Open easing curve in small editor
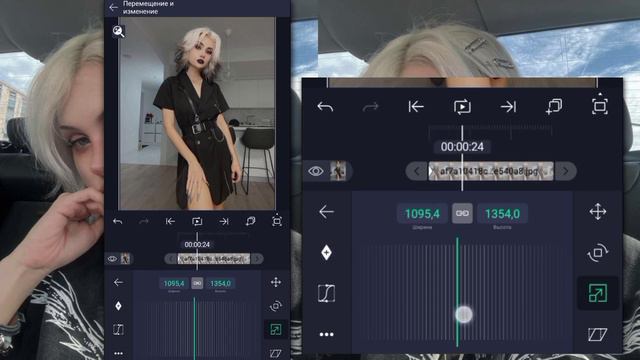This screenshot has width=640, height=360. (x=118, y=329)
